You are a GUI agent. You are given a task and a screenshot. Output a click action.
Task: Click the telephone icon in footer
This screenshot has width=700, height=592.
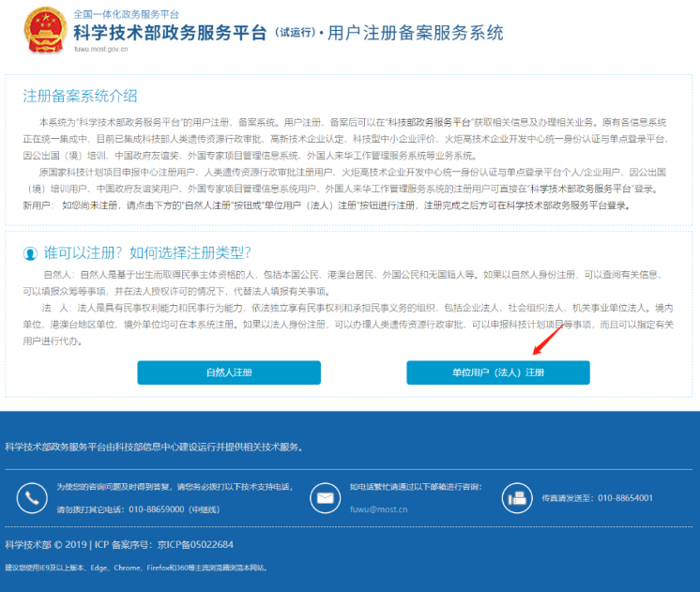pos(32,497)
